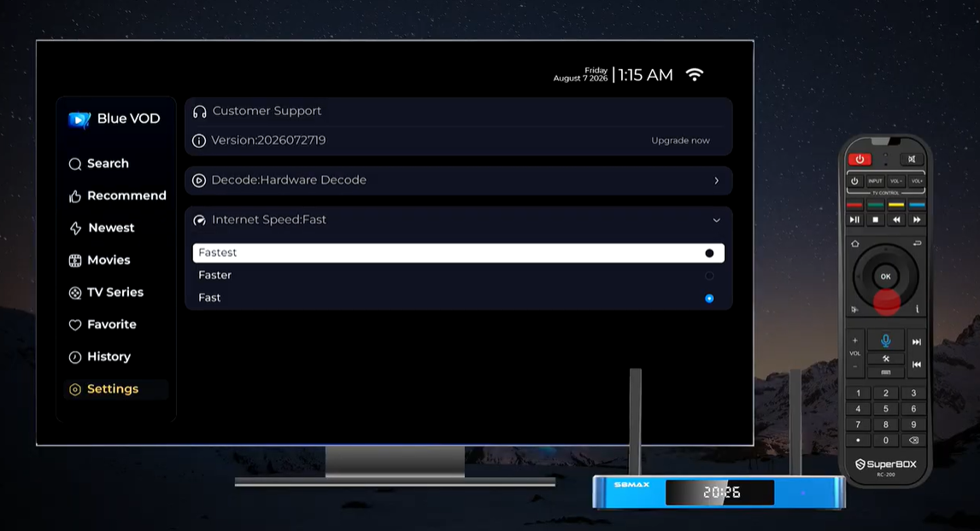Click the version info icon

pyautogui.click(x=199, y=141)
